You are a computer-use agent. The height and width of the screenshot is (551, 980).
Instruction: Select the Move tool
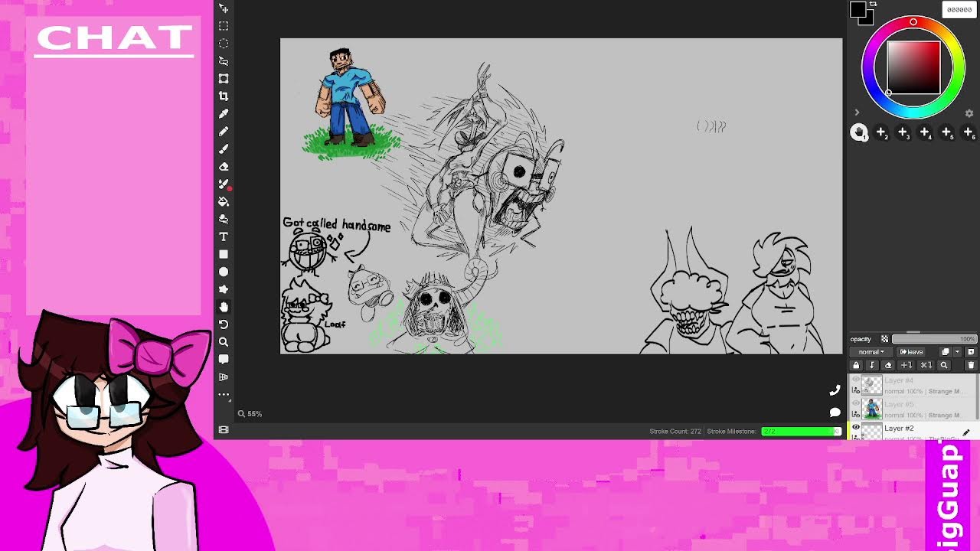(x=224, y=8)
